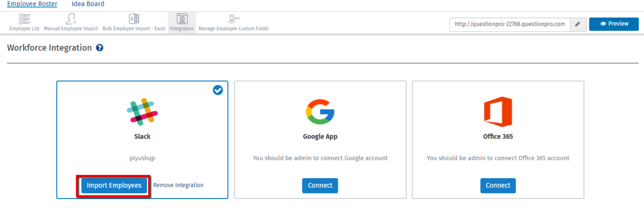Switch to the Idea Board tab

[88, 4]
